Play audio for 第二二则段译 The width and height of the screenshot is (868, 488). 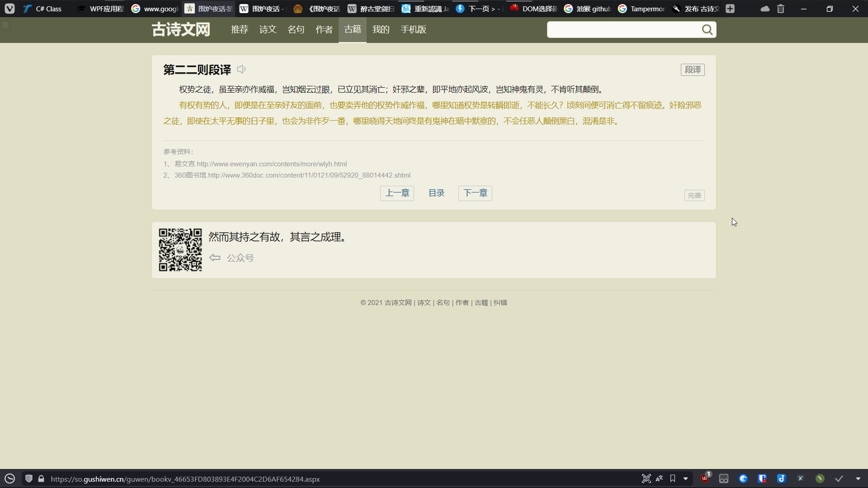pos(241,69)
